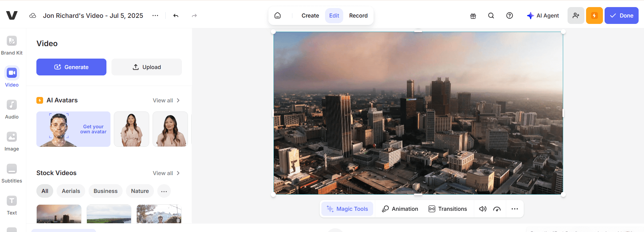Open more options in the clip toolbar
The height and width of the screenshot is (232, 644).
[515, 209]
